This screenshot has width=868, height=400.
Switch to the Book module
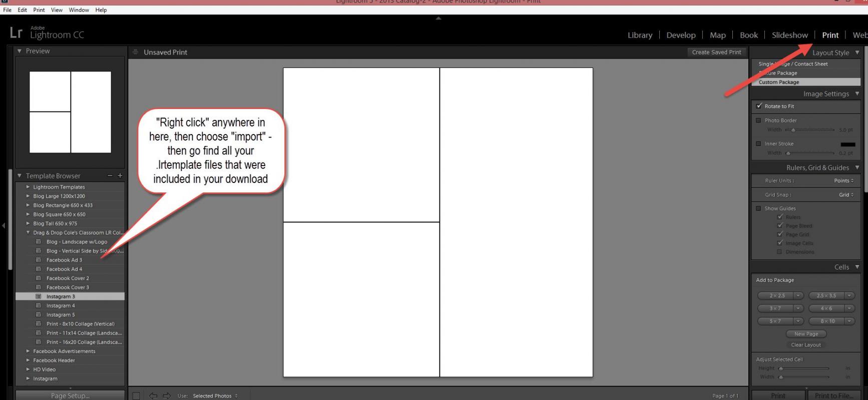click(x=748, y=35)
